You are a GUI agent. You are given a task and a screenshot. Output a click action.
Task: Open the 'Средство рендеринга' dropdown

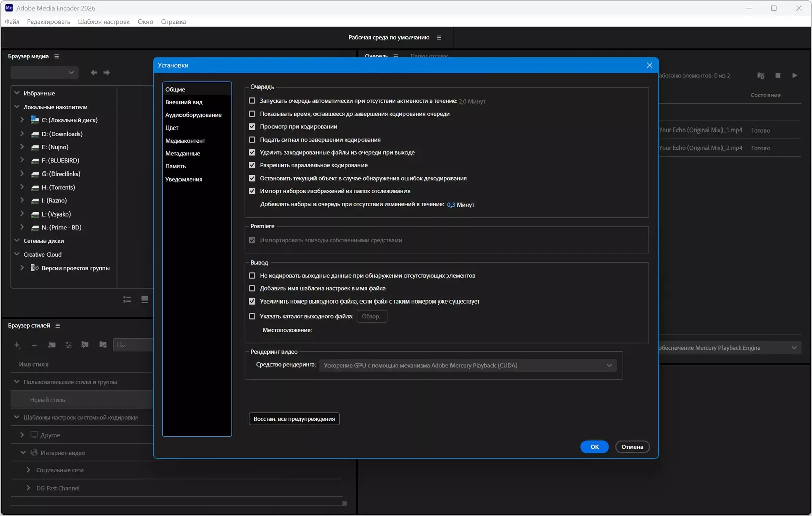pyautogui.click(x=467, y=365)
